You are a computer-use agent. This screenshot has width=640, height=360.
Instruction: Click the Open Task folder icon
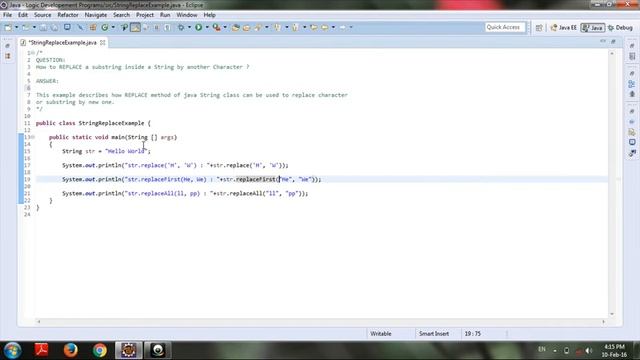coord(247,27)
